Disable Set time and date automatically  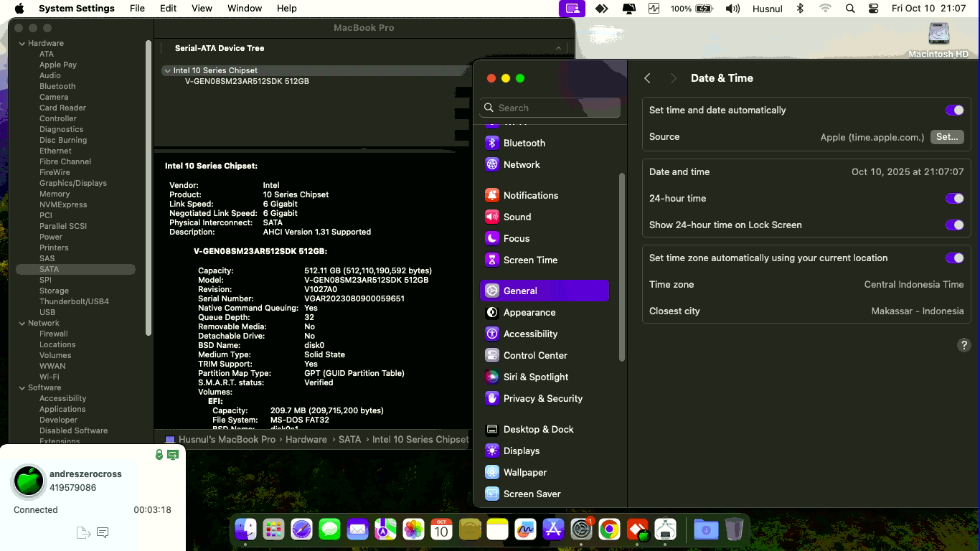click(x=954, y=110)
